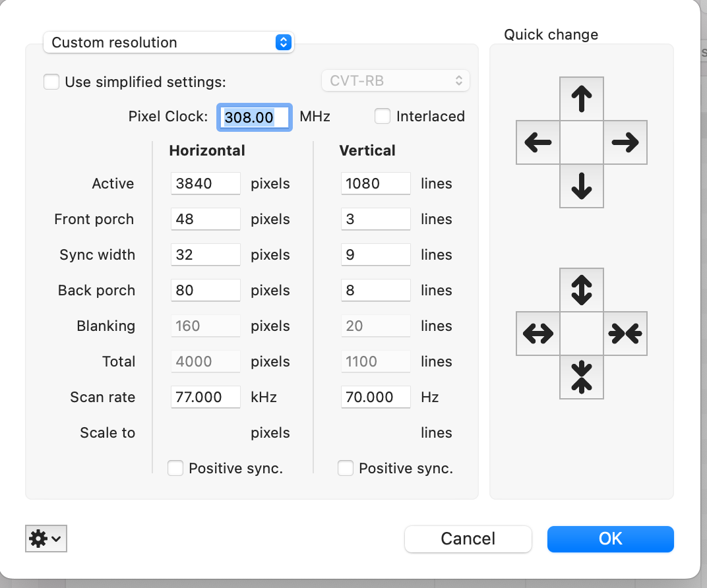Click Horizontal Blanking value 160
The height and width of the screenshot is (588, 707).
(x=206, y=326)
